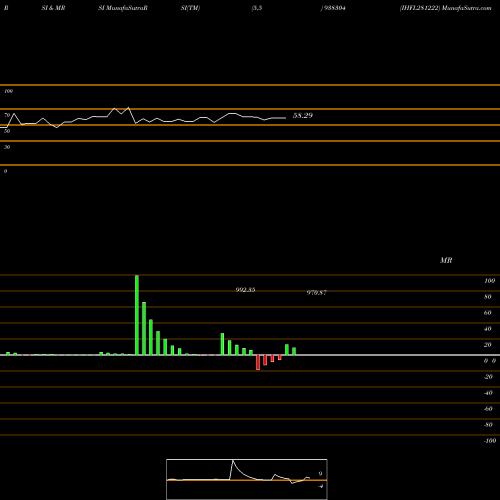Image resolution: width=500 pixels, height=500 pixels.
Task: Click the MR axis label -20
Action: tap(488, 377)
